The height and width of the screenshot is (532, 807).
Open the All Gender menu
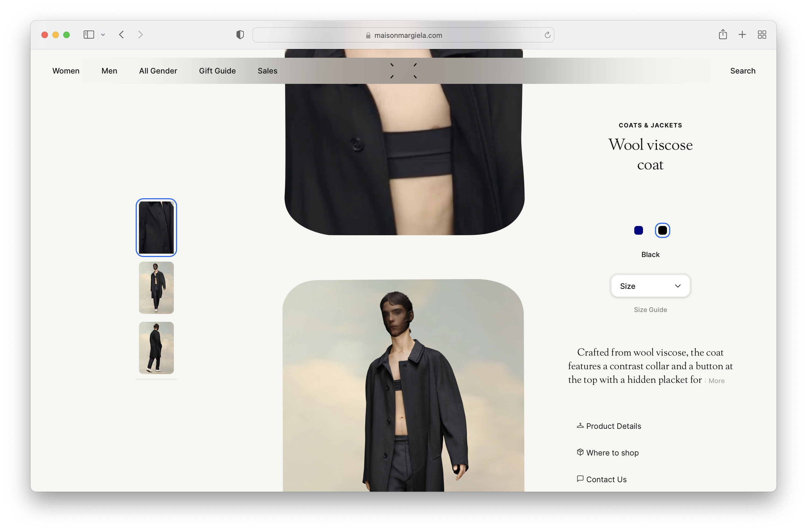[158, 71]
